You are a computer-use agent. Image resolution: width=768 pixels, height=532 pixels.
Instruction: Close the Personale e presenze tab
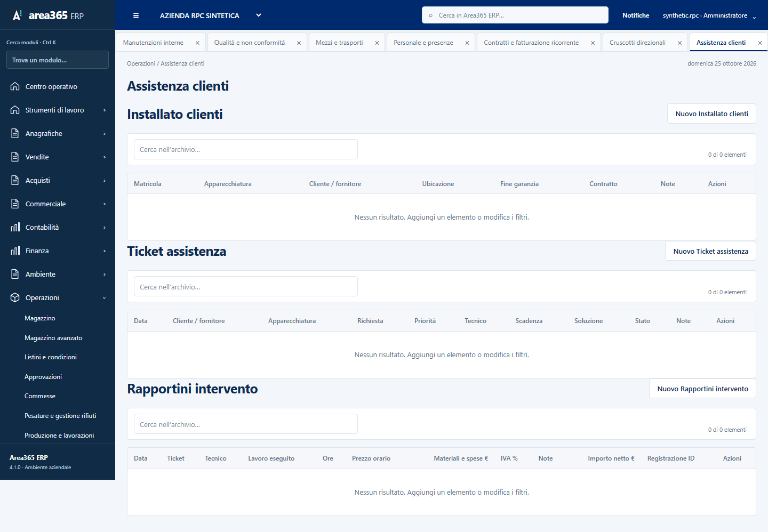[467, 43]
